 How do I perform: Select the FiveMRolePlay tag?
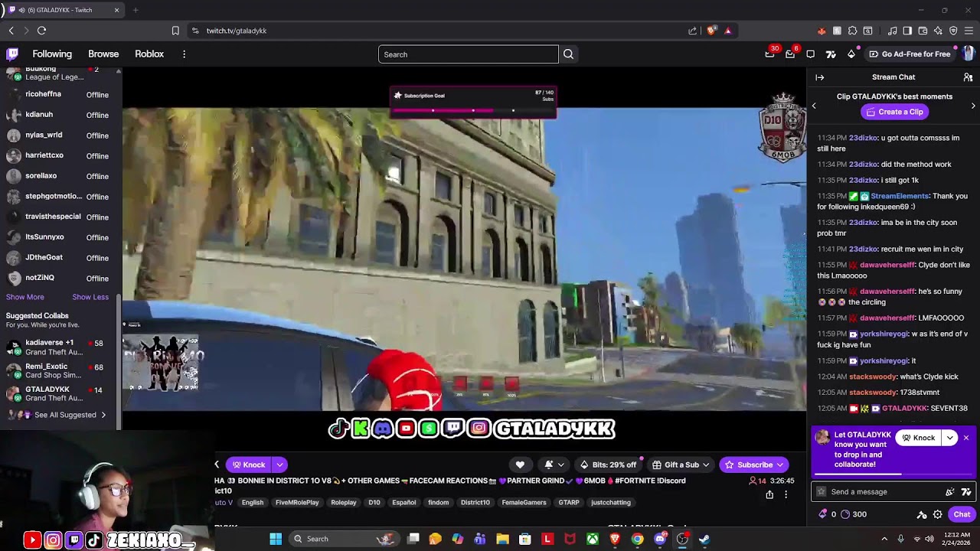[x=297, y=503]
